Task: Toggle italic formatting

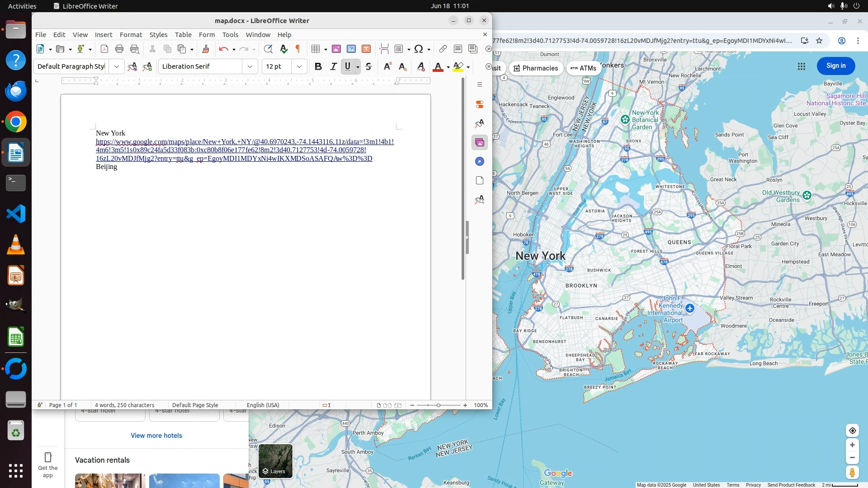Action: [x=333, y=67]
